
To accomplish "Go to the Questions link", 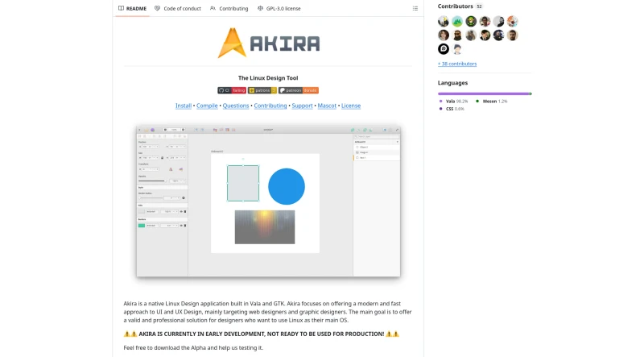I will point(236,106).
